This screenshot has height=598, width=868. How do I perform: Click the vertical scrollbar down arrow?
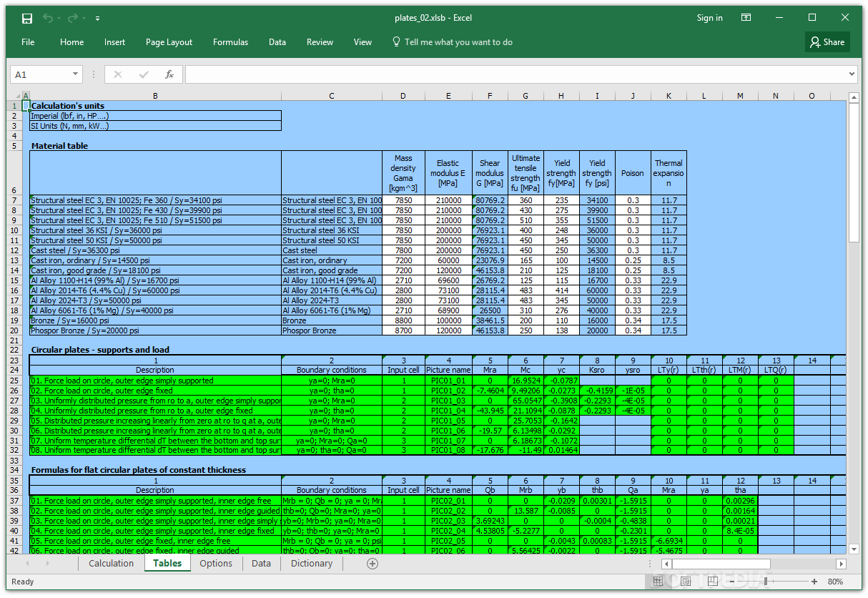[853, 549]
